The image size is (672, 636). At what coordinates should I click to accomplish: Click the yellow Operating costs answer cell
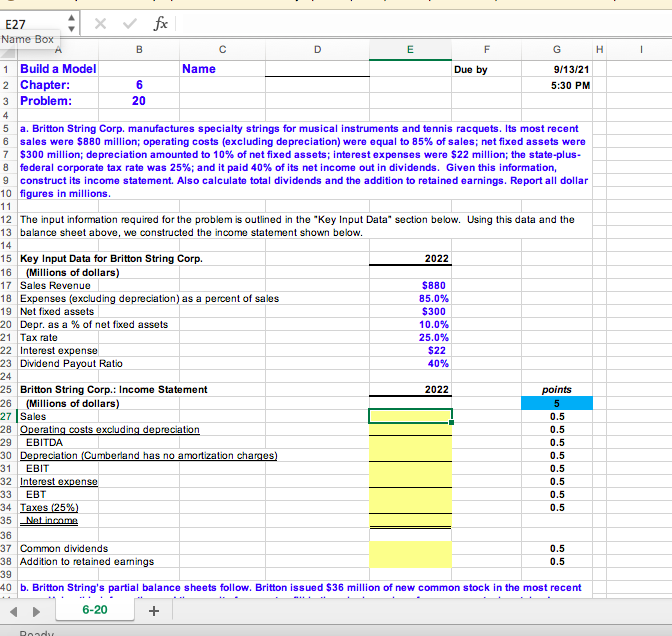(x=410, y=429)
